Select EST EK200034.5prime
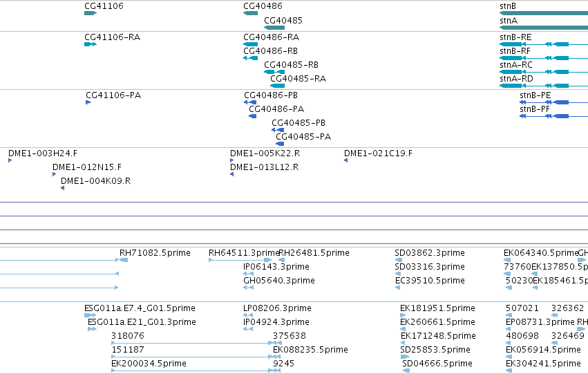Screen dimensions: 588x374 point(149,364)
